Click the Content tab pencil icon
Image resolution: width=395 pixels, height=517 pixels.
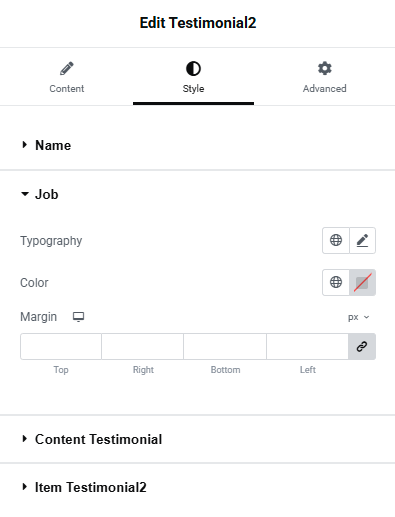[67, 68]
